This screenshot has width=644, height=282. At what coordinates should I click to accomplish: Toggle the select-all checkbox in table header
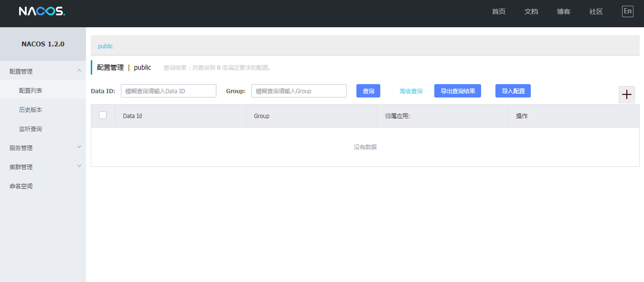(103, 115)
